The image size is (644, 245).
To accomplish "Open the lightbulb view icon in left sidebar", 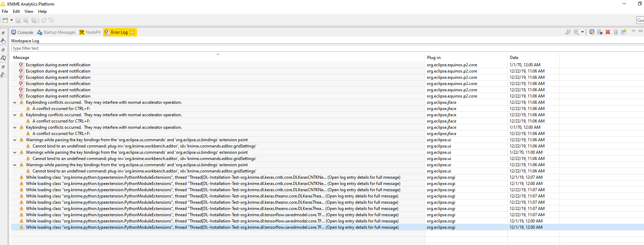I will 3,58.
